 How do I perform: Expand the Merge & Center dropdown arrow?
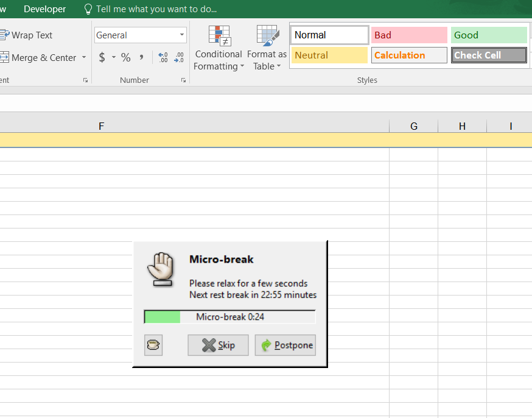pos(84,58)
